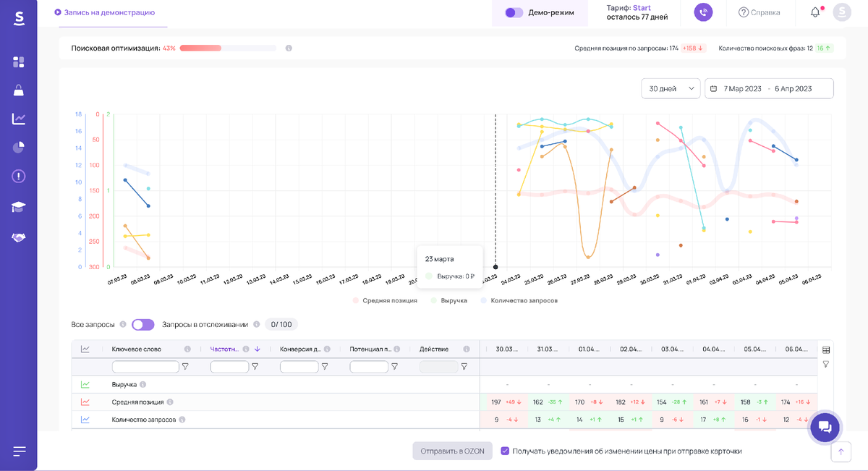Toggle Средняя позиция series in the chart legend

385,300
